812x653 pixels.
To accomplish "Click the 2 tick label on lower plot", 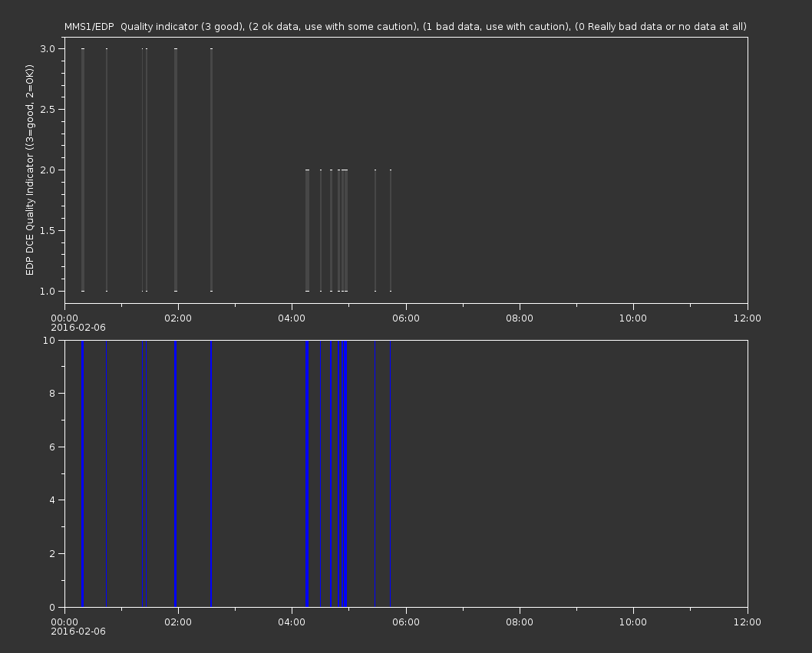I will point(52,553).
